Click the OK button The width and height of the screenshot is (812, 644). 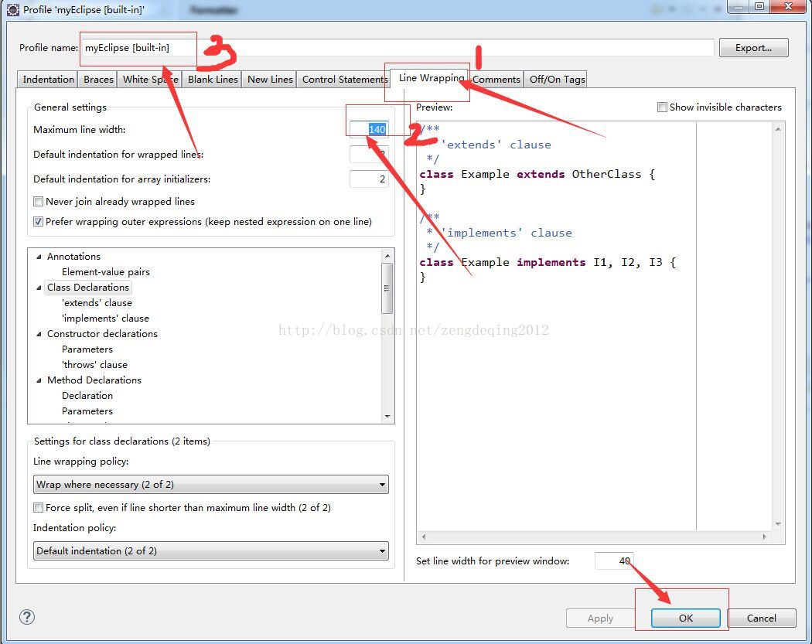686,618
